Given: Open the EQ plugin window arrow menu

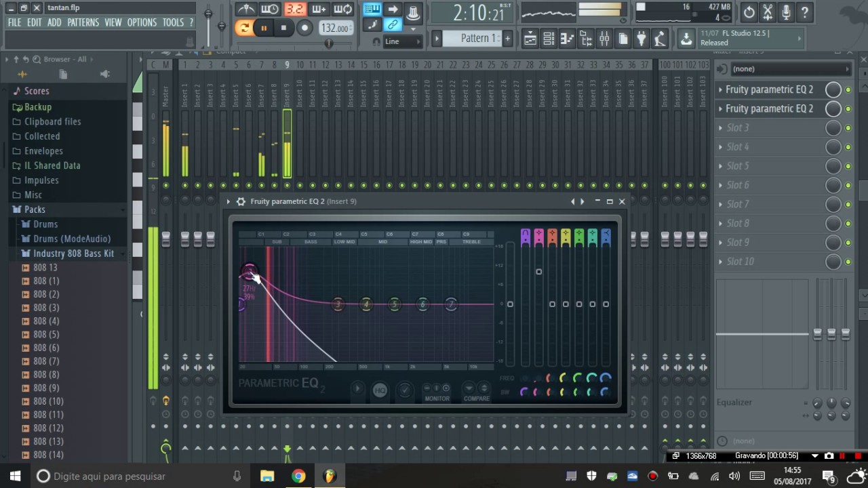Looking at the screenshot, I should coord(229,201).
